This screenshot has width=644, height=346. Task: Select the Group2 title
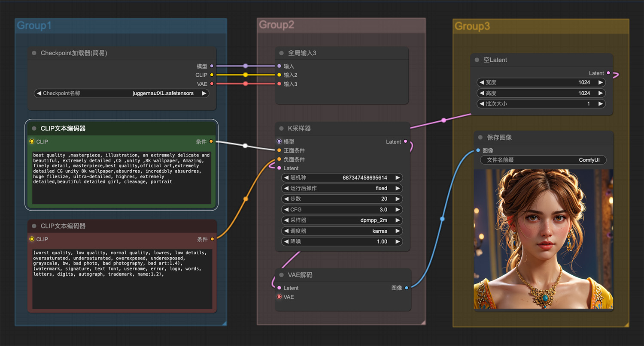276,25
